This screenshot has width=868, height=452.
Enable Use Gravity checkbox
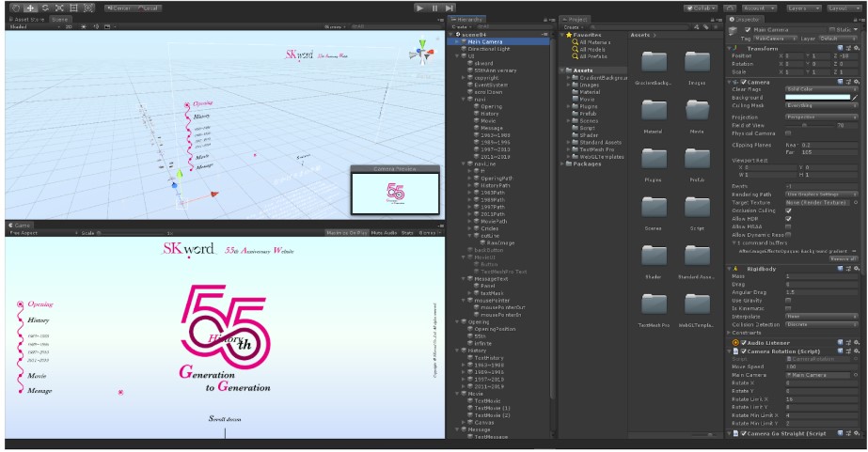point(788,301)
